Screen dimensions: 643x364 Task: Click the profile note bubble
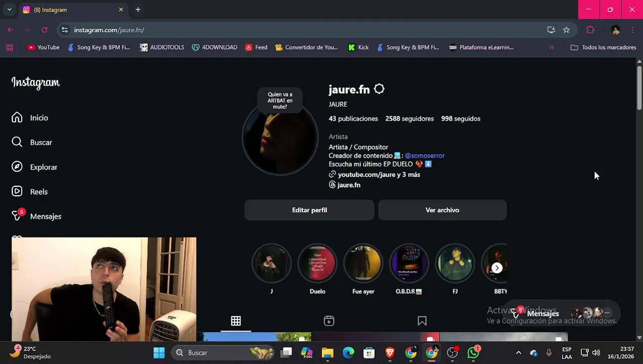280,100
